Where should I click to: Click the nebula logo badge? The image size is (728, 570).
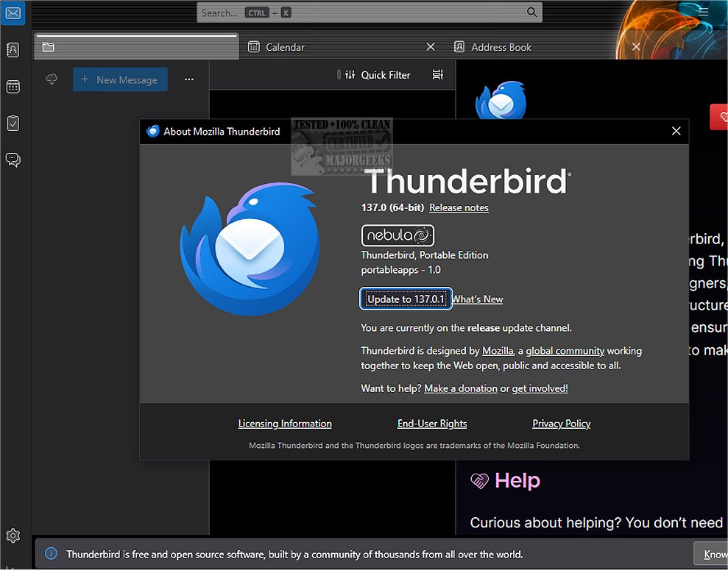pyautogui.click(x=397, y=235)
